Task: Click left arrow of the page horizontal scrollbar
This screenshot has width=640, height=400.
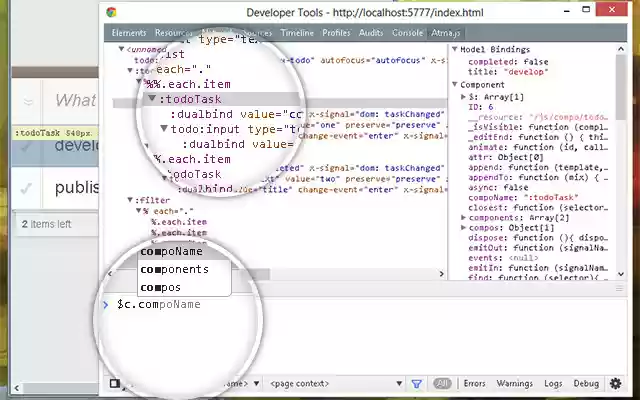Action: 16,388
